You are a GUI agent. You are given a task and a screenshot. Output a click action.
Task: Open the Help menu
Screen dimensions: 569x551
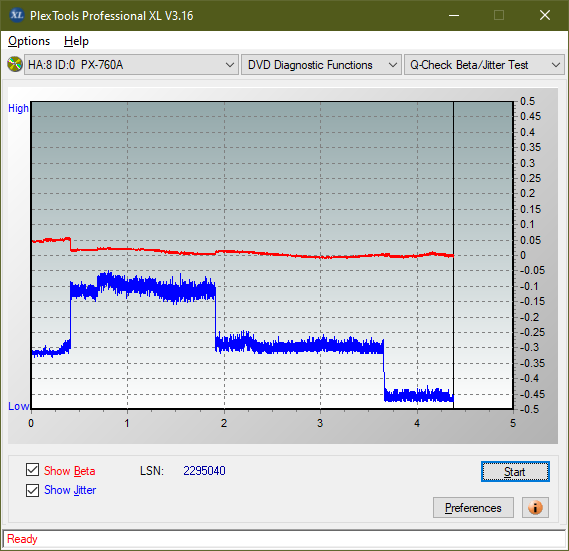(76, 41)
